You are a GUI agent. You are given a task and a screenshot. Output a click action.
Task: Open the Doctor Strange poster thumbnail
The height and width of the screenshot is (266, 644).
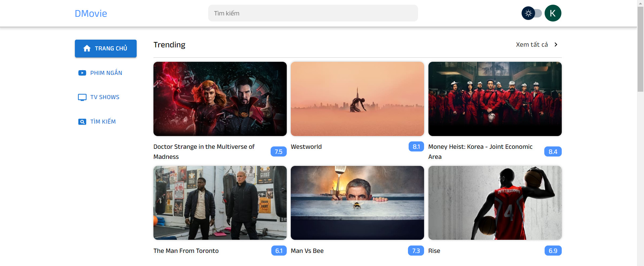[x=220, y=99]
